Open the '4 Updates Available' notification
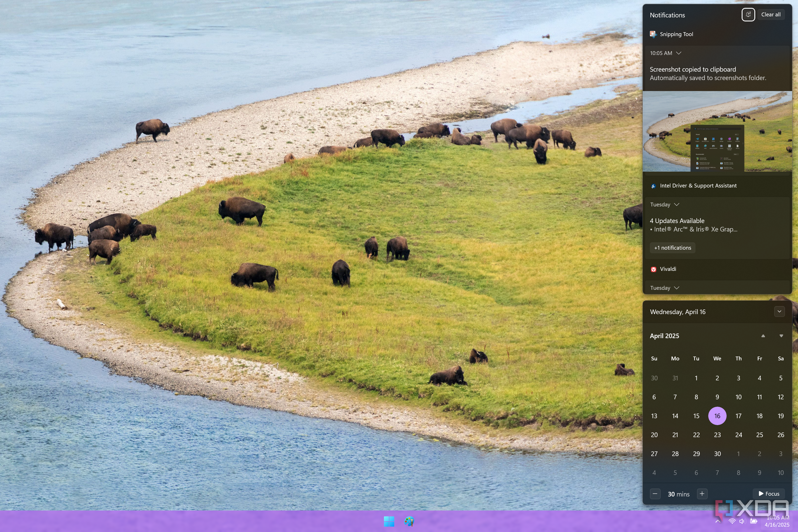The image size is (798, 532). (677, 221)
